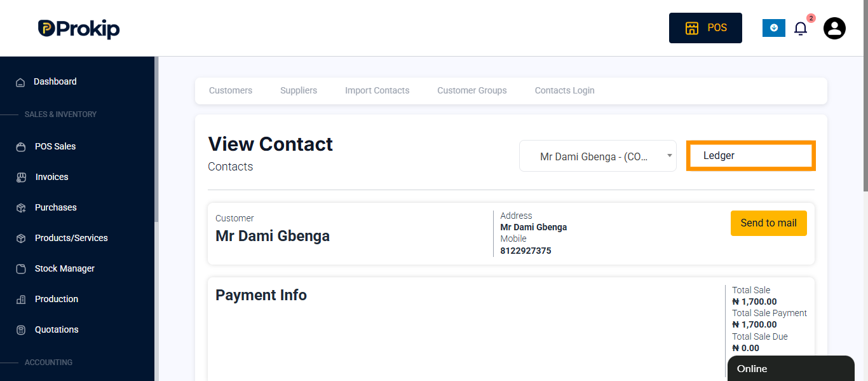Switch to the Suppliers tab
Viewport: 868px width, 381px height.
[299, 90]
